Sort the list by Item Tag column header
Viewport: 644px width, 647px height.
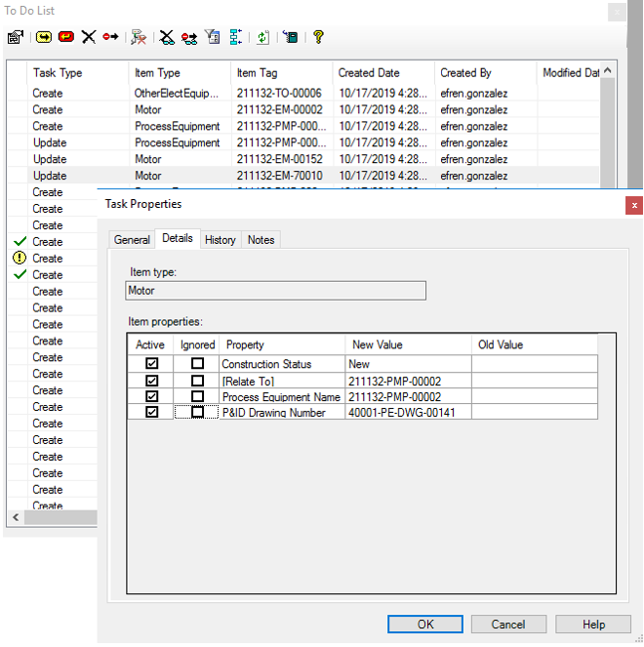(281, 73)
